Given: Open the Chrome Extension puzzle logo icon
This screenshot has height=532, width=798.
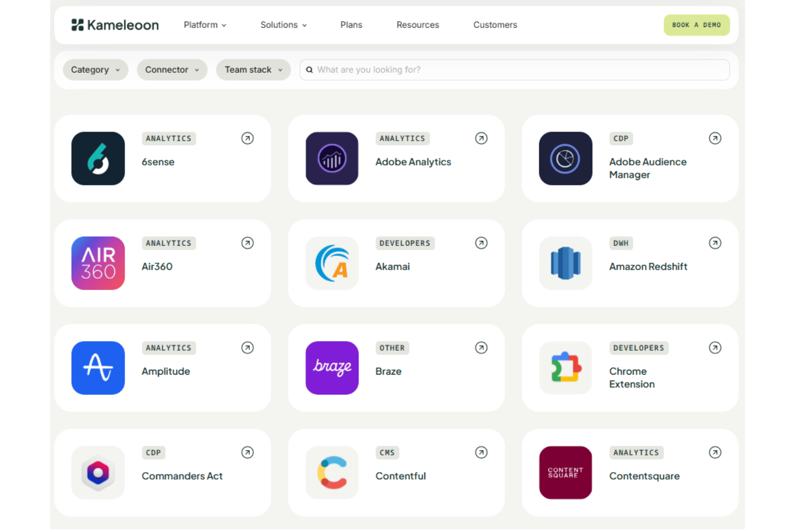Looking at the screenshot, I should pos(566,368).
